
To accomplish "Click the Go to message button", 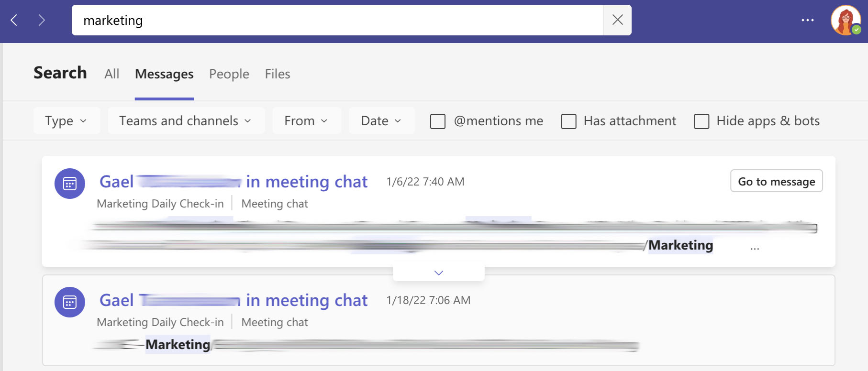I will tap(777, 181).
